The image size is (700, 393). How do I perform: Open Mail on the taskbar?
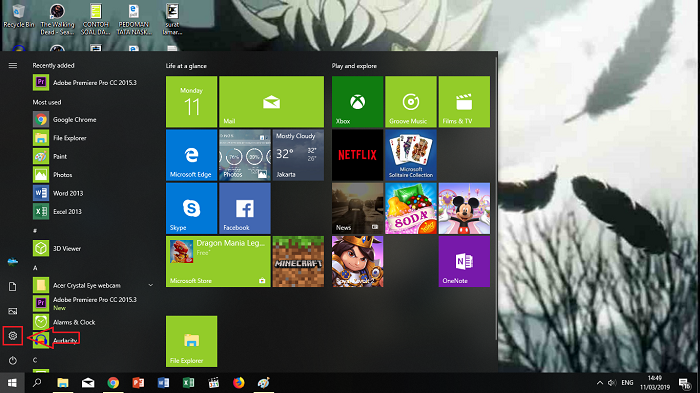88,383
